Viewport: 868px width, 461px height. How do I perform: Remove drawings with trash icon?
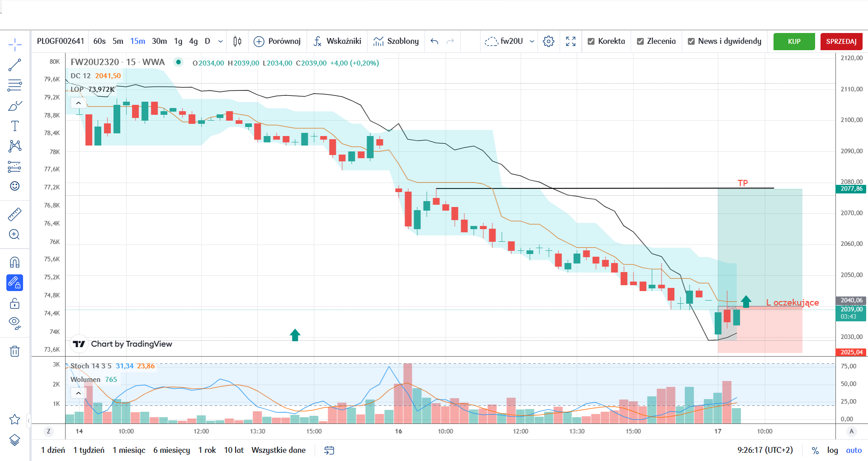[x=15, y=351]
